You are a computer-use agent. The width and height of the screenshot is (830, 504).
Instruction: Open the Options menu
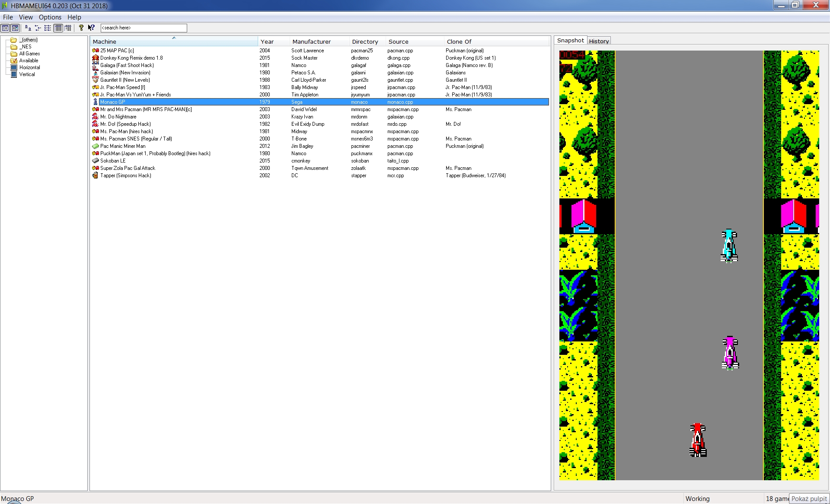tap(50, 17)
